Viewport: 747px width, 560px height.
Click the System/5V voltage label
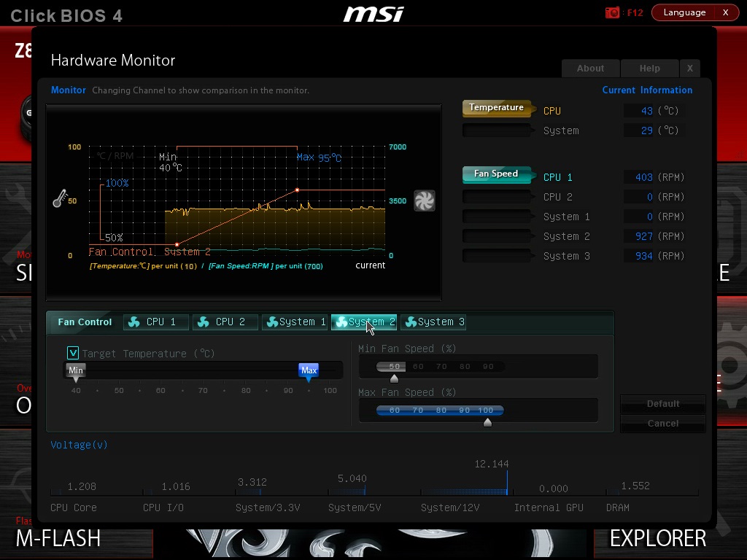pos(355,507)
